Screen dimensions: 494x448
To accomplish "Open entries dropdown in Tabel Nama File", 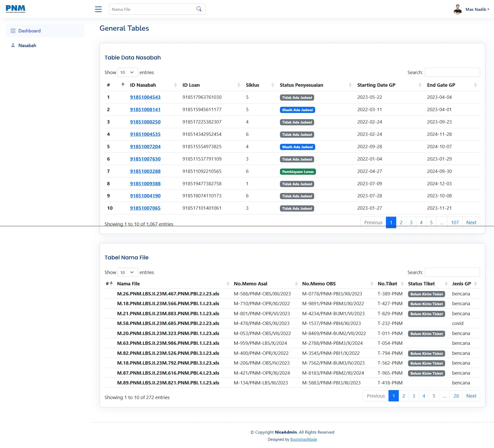I will (x=128, y=272).
